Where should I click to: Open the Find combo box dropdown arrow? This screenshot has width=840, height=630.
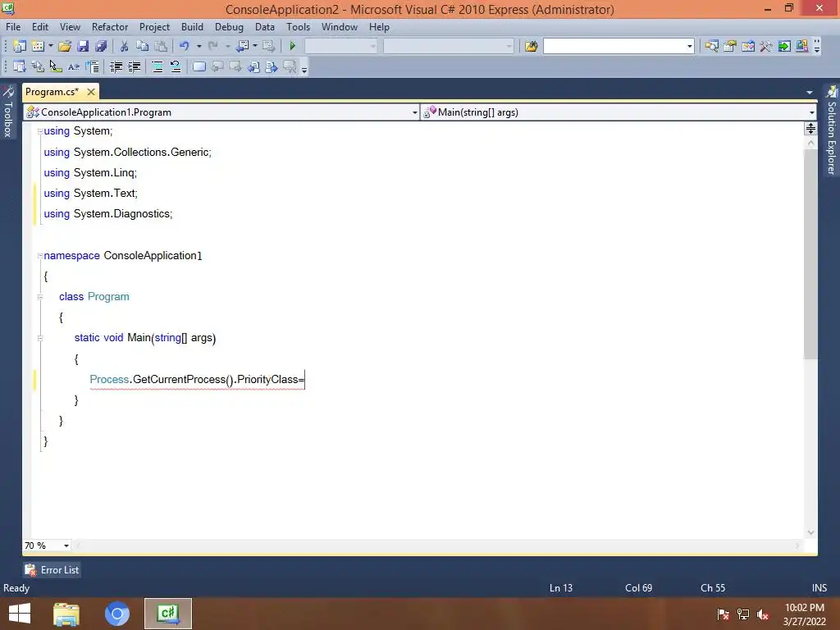click(689, 47)
